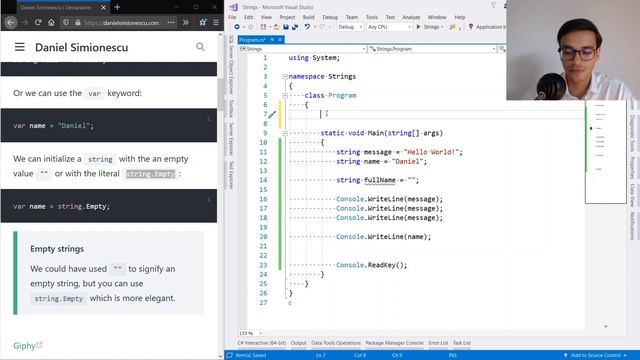The width and height of the screenshot is (640, 360).
Task: Open the Window menu in Visual Studio
Action: pos(437,17)
